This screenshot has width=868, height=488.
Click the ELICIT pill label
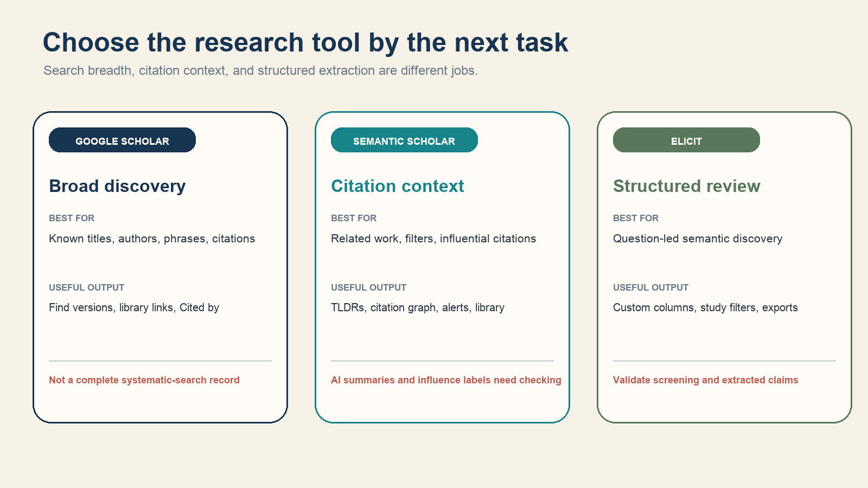pyautogui.click(x=686, y=140)
